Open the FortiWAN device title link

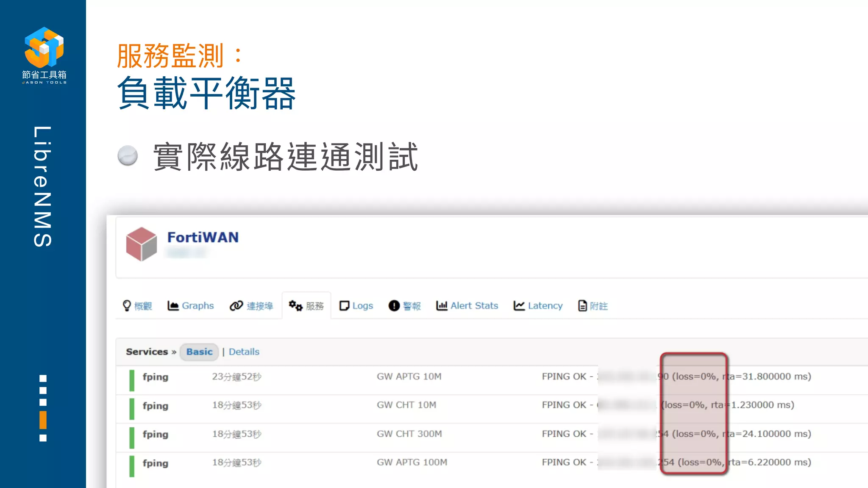(x=203, y=237)
